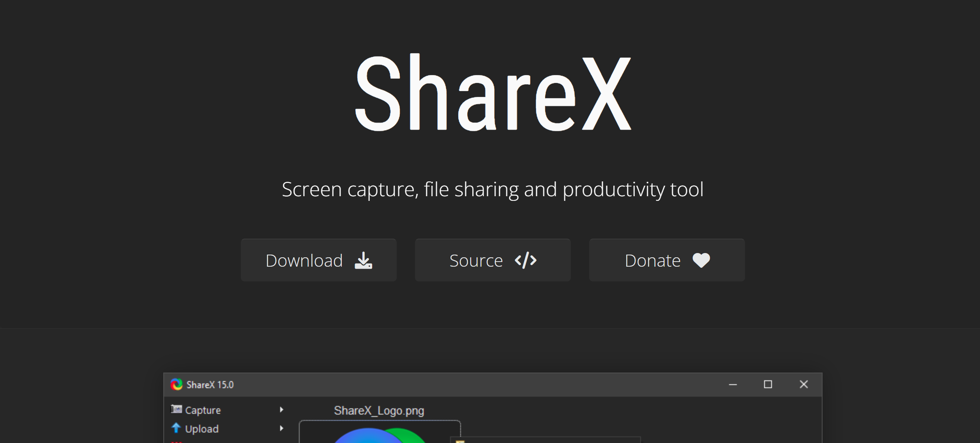Open the Capture menu entry
This screenshot has width=980, height=443.
pos(203,410)
